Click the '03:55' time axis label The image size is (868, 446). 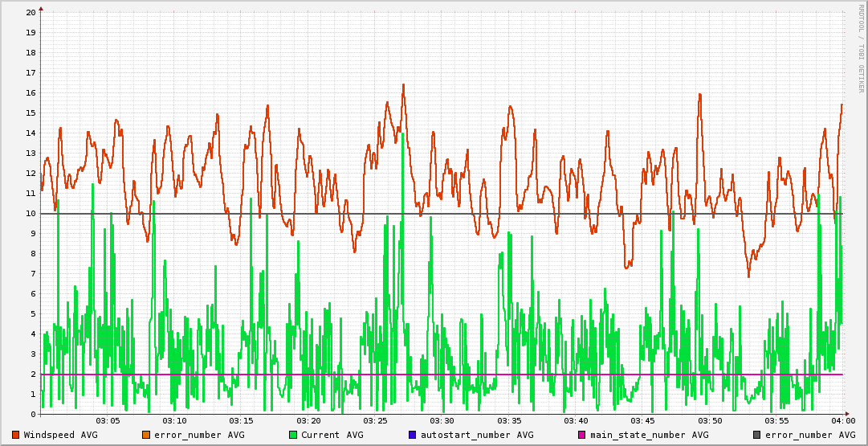pyautogui.click(x=776, y=422)
